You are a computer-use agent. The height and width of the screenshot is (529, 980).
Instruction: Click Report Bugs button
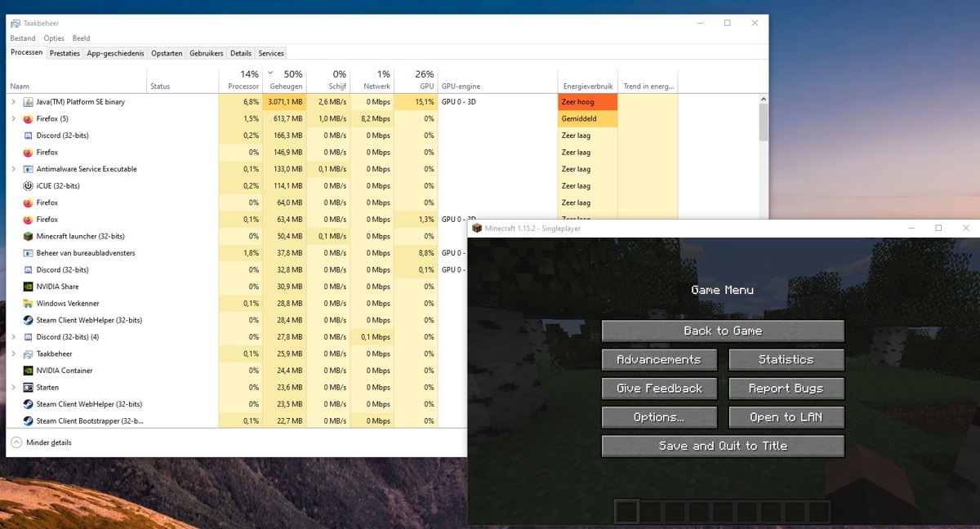786,389
